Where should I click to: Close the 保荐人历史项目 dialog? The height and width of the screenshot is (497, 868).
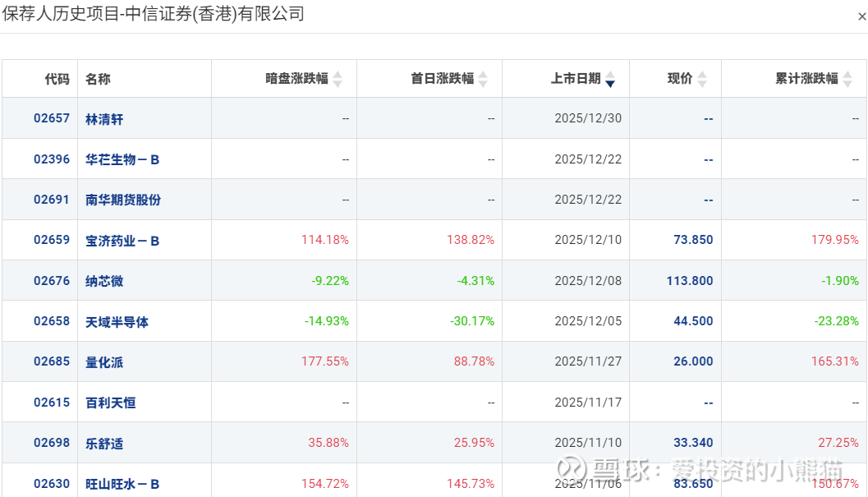(x=862, y=16)
